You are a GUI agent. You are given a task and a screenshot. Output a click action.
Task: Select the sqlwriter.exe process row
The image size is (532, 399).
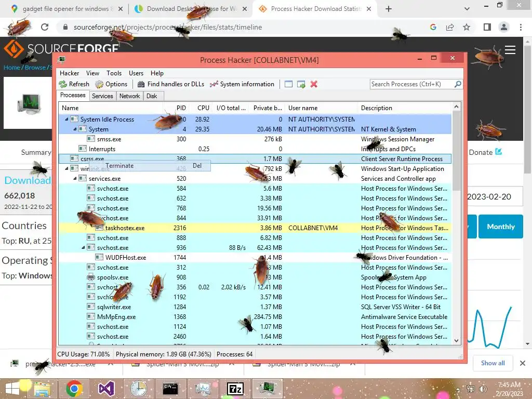pos(255,307)
